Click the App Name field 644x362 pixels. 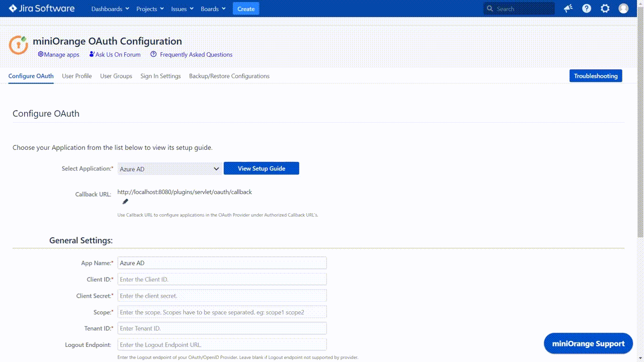[x=222, y=263]
